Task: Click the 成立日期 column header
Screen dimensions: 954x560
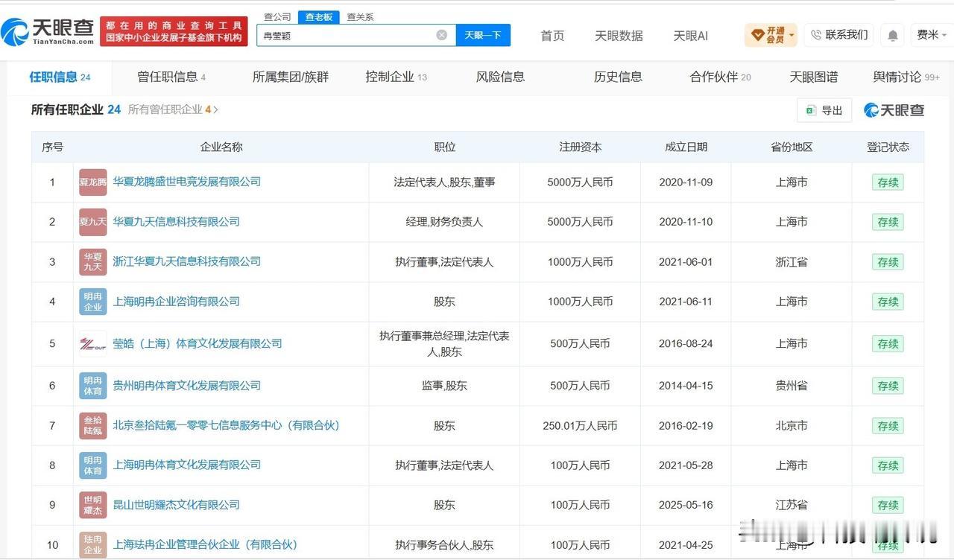Action: coord(686,147)
